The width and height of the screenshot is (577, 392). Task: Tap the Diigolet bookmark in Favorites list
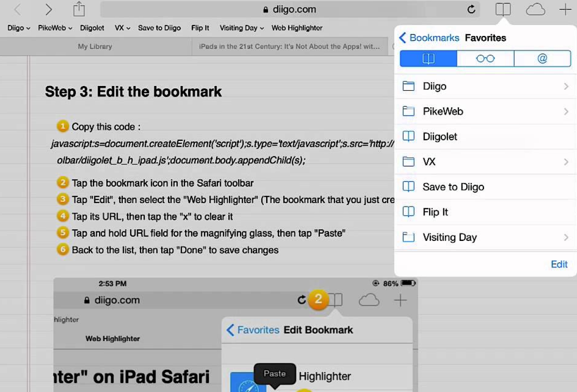[x=440, y=136]
